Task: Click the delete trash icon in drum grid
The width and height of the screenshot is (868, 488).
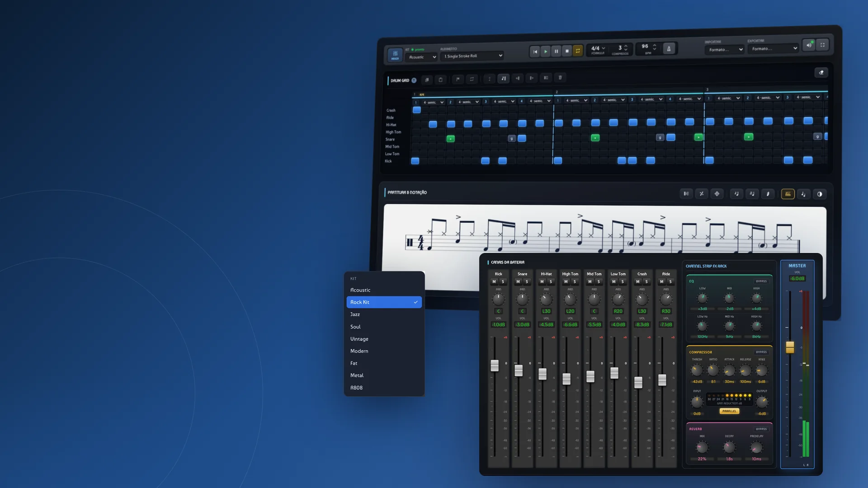Action: 560,77
